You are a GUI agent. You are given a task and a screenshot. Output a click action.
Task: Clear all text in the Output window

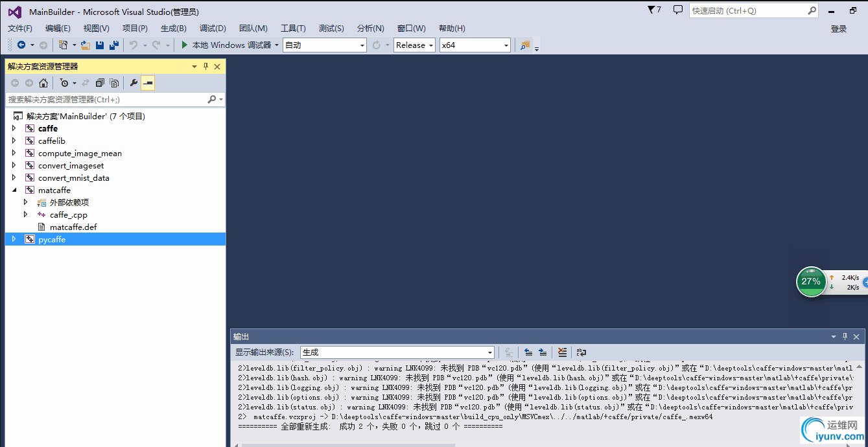561,352
